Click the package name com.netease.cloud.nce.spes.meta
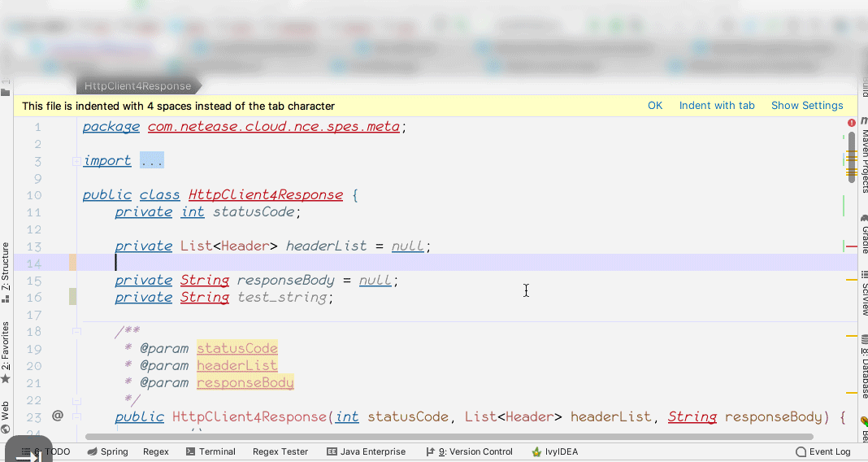 pos(273,126)
